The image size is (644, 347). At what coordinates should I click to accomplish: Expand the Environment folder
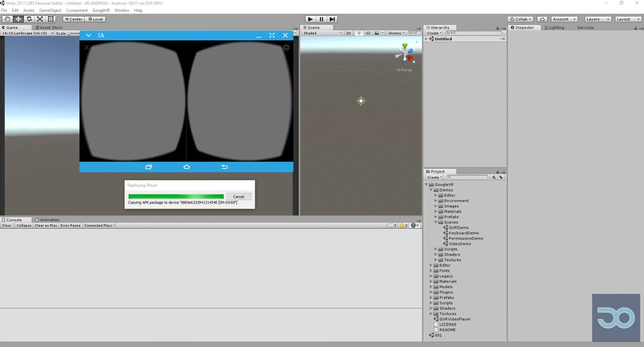[x=436, y=201]
